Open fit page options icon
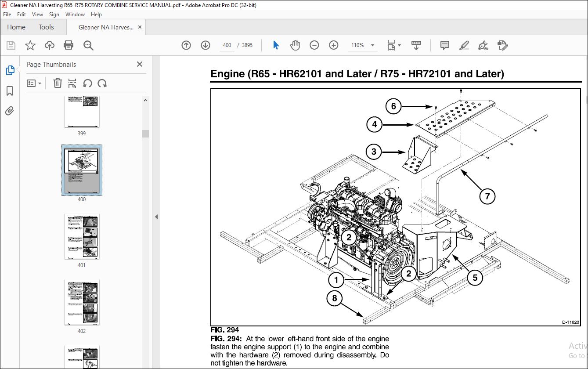The height and width of the screenshot is (369, 588). tap(393, 45)
